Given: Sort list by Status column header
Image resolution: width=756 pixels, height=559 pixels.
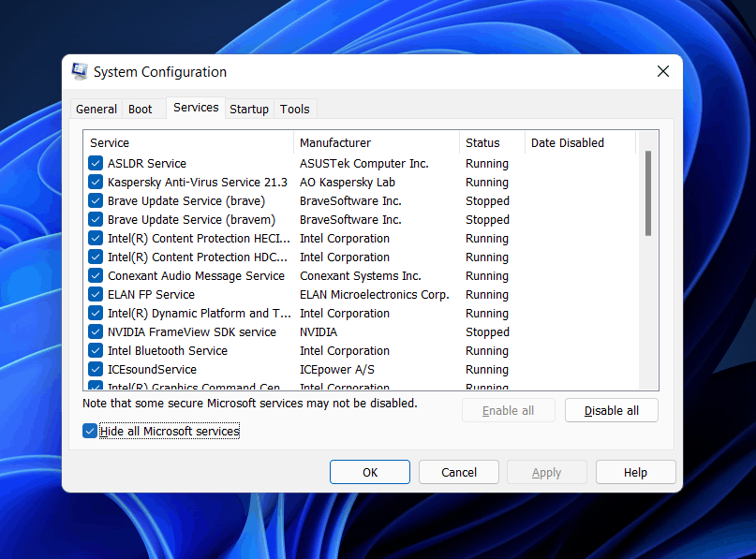Looking at the screenshot, I should [x=491, y=143].
